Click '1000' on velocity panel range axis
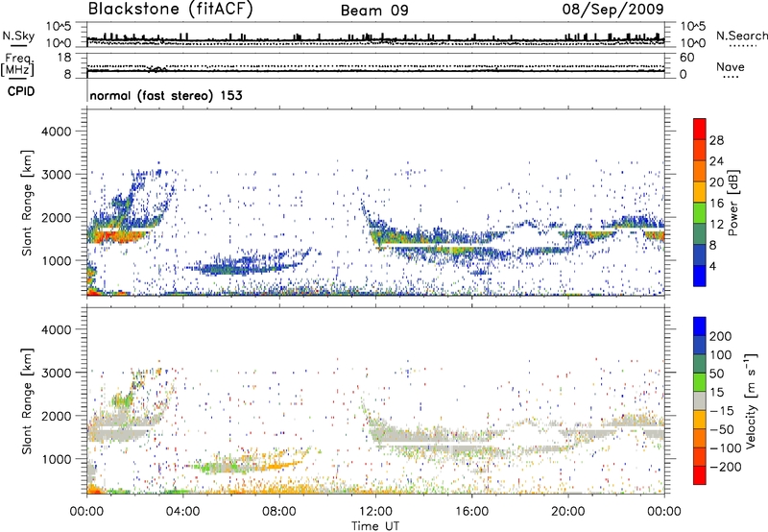The width and height of the screenshot is (768, 532). pos(57,459)
